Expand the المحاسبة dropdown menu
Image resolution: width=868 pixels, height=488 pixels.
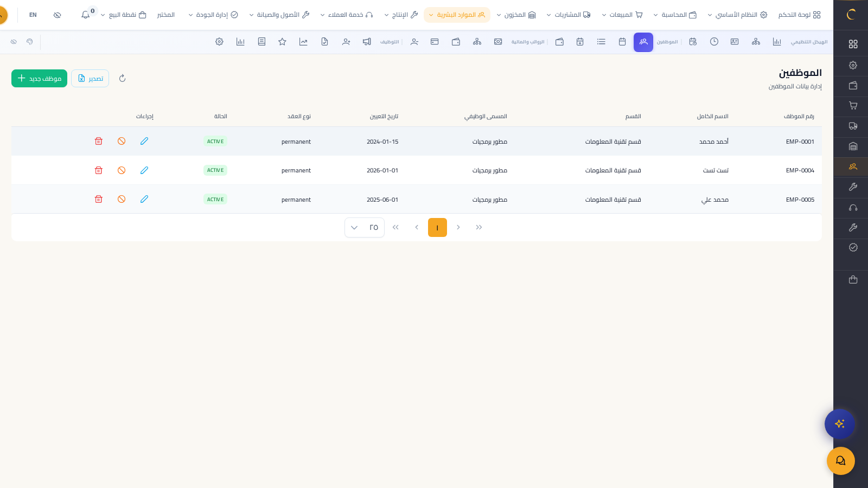pyautogui.click(x=675, y=15)
